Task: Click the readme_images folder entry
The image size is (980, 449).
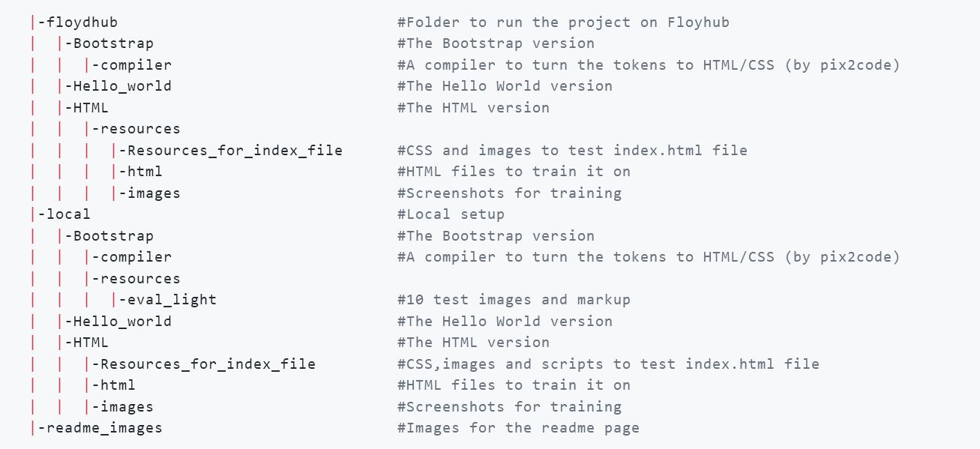Action: coord(103,428)
